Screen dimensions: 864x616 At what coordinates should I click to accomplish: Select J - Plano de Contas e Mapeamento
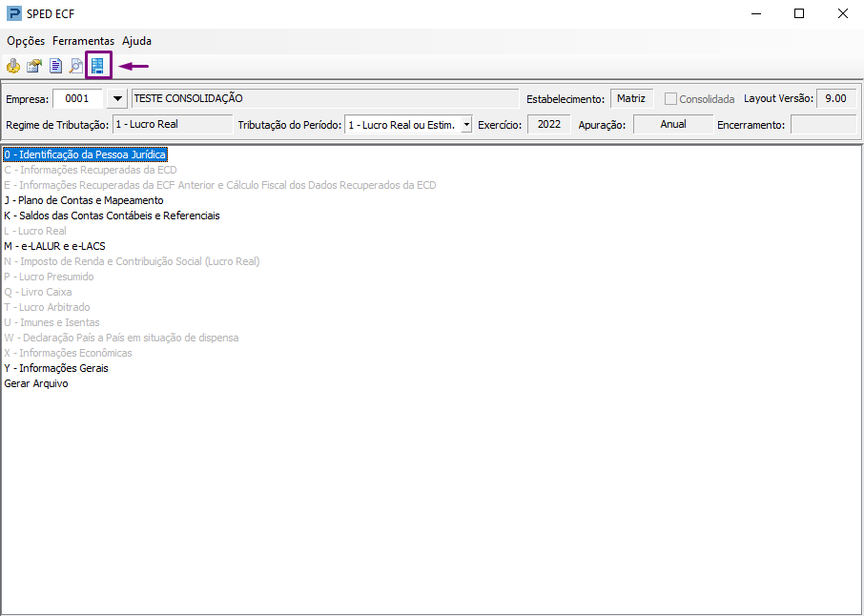click(x=84, y=200)
